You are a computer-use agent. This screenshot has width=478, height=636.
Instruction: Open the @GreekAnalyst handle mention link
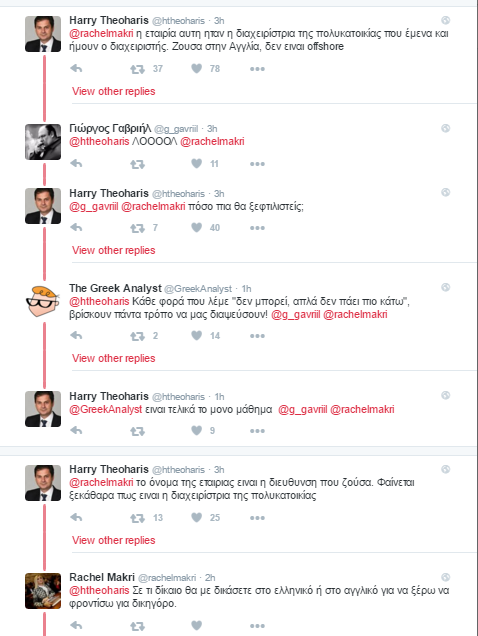tap(106, 409)
